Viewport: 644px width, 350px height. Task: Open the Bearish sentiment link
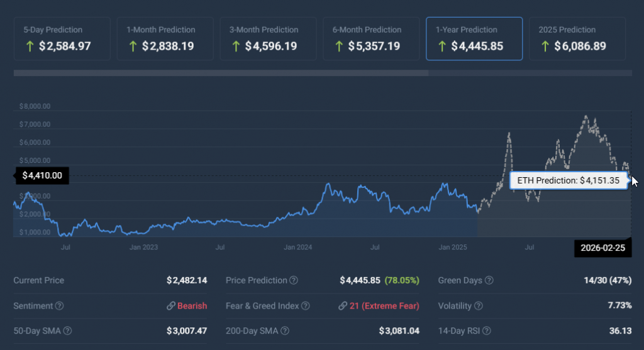(187, 306)
